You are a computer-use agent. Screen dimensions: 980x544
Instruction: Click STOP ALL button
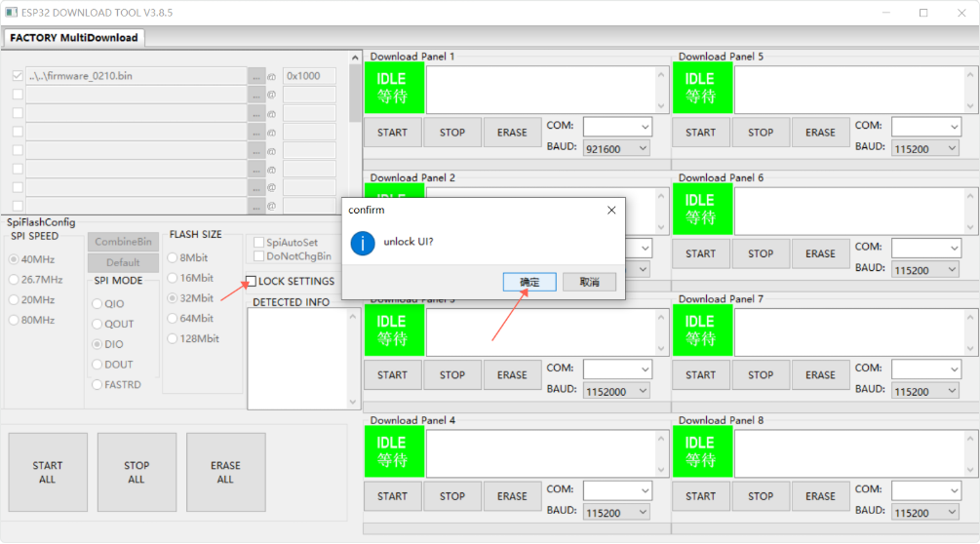(137, 472)
